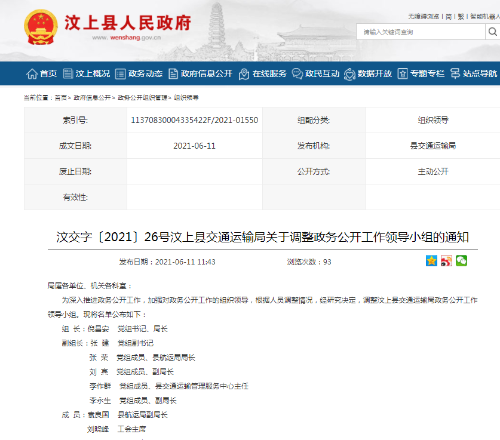This screenshot has width=500, height=440.
Task: Open 政府信息公开 navigation item
Action: click(200, 73)
